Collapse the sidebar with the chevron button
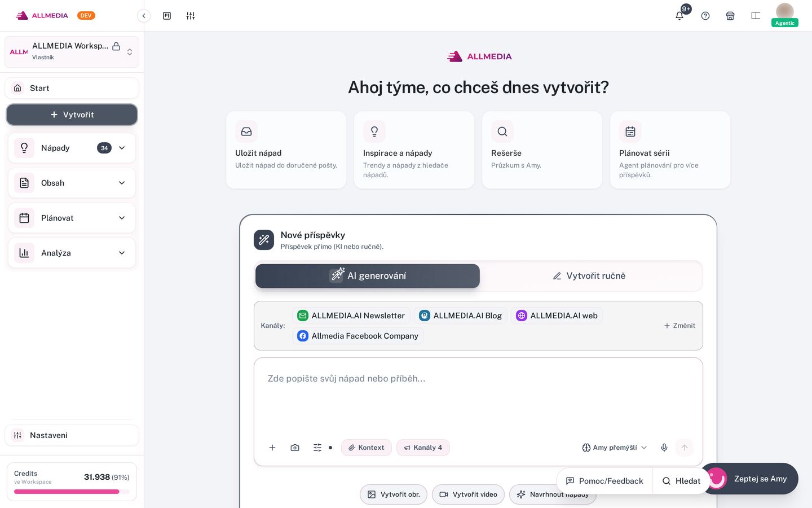This screenshot has width=812, height=508. (144, 16)
